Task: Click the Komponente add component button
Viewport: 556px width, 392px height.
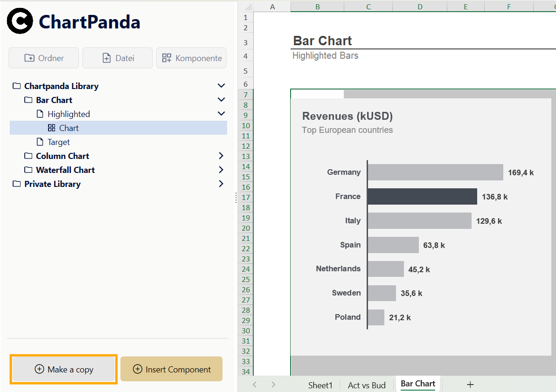Action: click(x=191, y=58)
